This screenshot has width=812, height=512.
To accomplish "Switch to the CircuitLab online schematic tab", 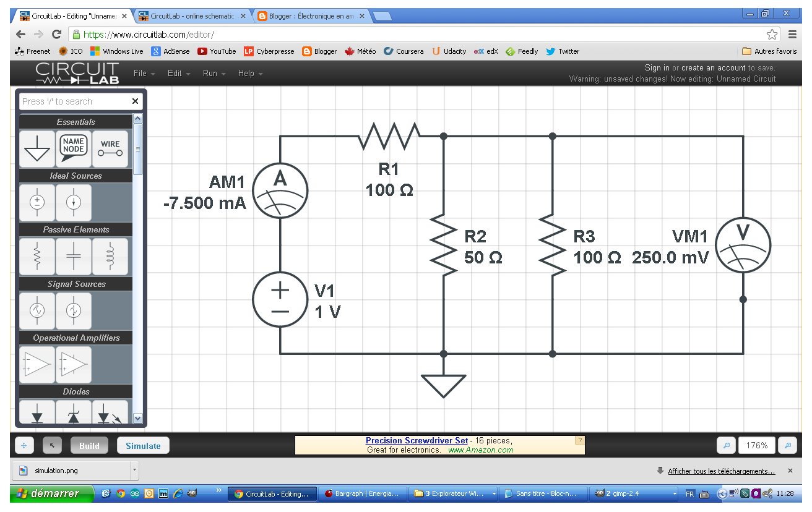I will coord(192,17).
